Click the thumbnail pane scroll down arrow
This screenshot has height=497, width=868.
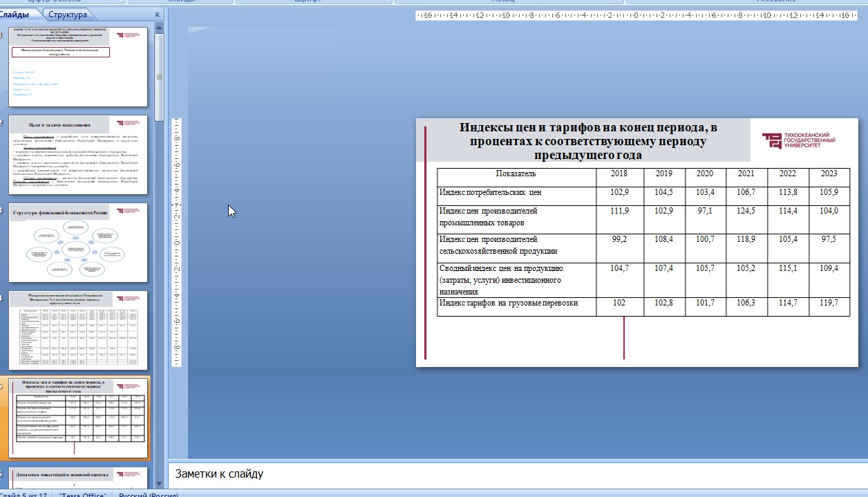tap(160, 483)
